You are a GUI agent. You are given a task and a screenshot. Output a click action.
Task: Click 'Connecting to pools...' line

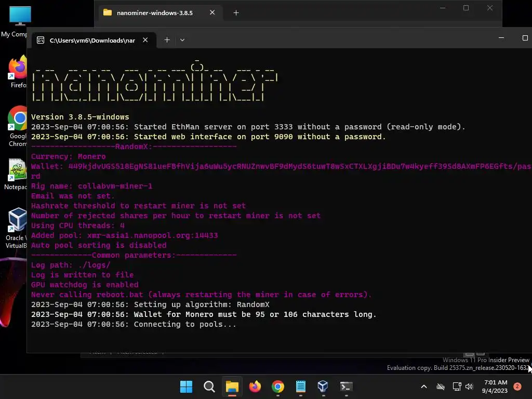[134, 324]
